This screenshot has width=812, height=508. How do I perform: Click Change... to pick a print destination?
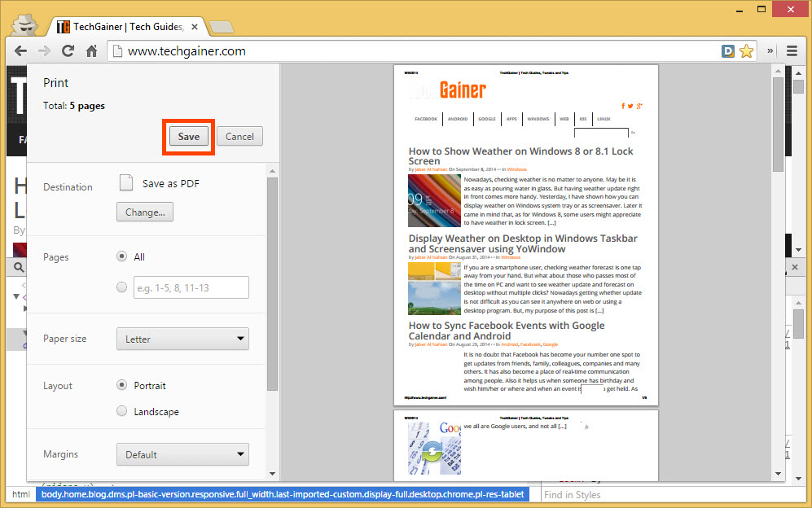coord(145,212)
